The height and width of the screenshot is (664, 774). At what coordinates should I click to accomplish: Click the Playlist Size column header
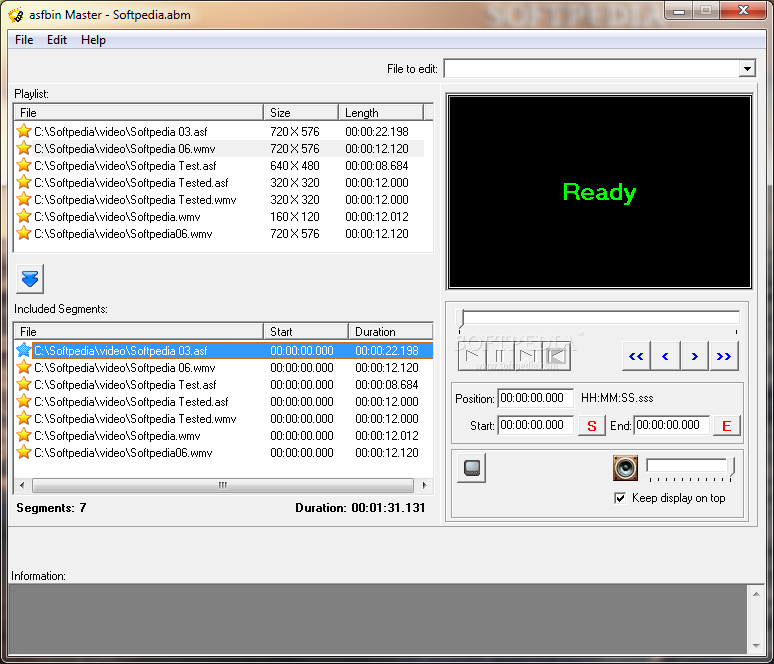301,113
